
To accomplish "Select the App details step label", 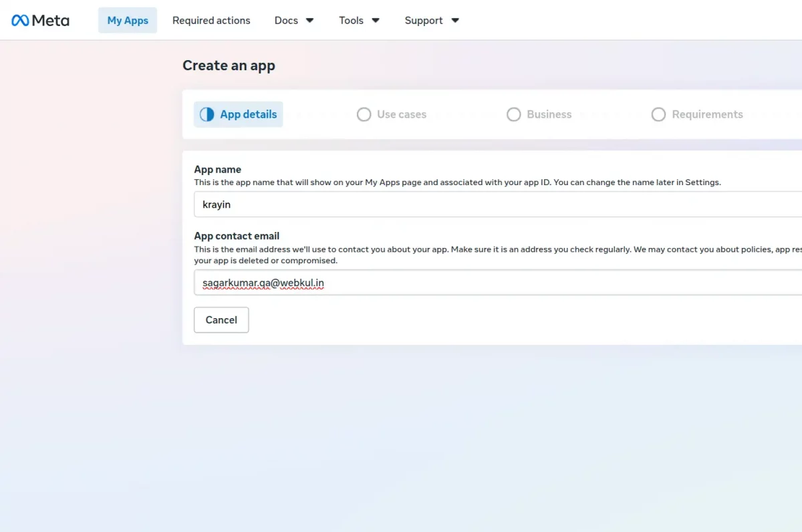I will pyautogui.click(x=249, y=114).
